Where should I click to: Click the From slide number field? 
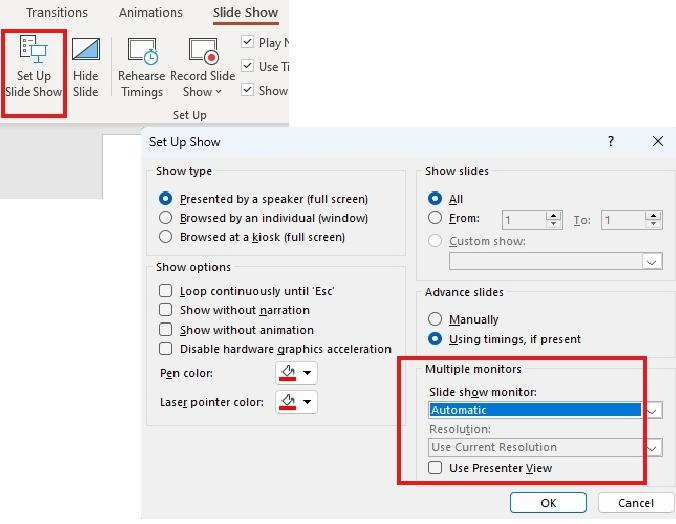coord(523,220)
